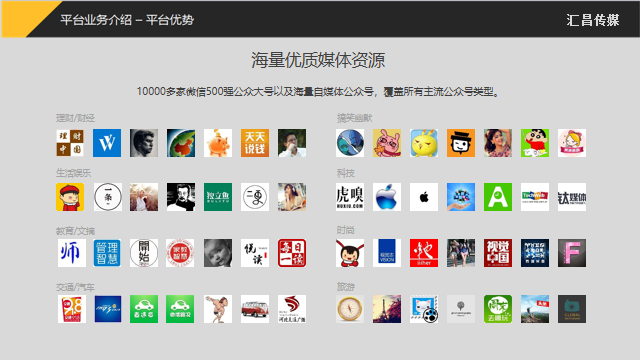
Task: Click the pink letter F icon
Action: (572, 253)
